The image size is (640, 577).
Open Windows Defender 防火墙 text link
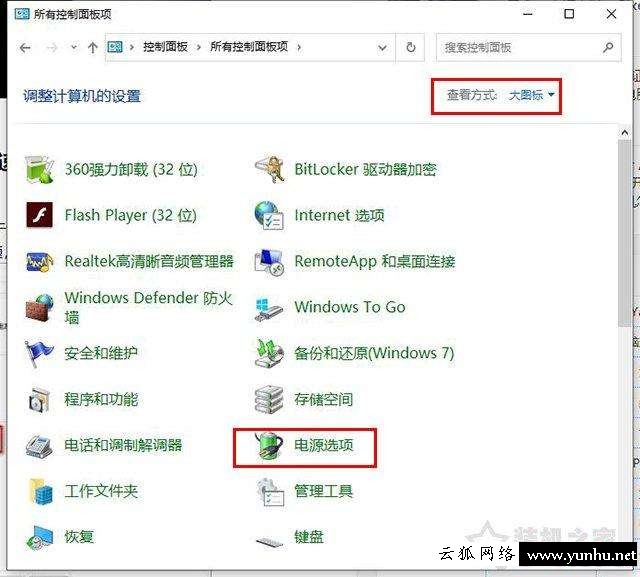click(149, 307)
